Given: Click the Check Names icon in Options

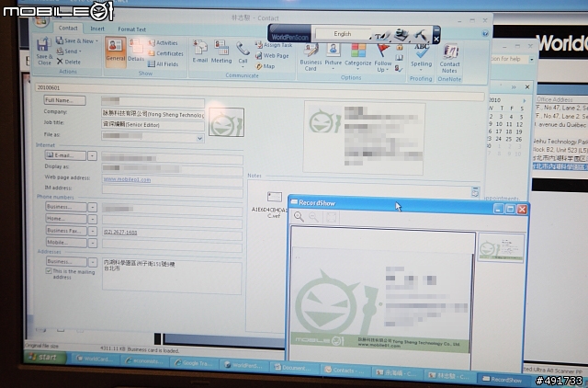Looking at the screenshot, I should tap(399, 69).
